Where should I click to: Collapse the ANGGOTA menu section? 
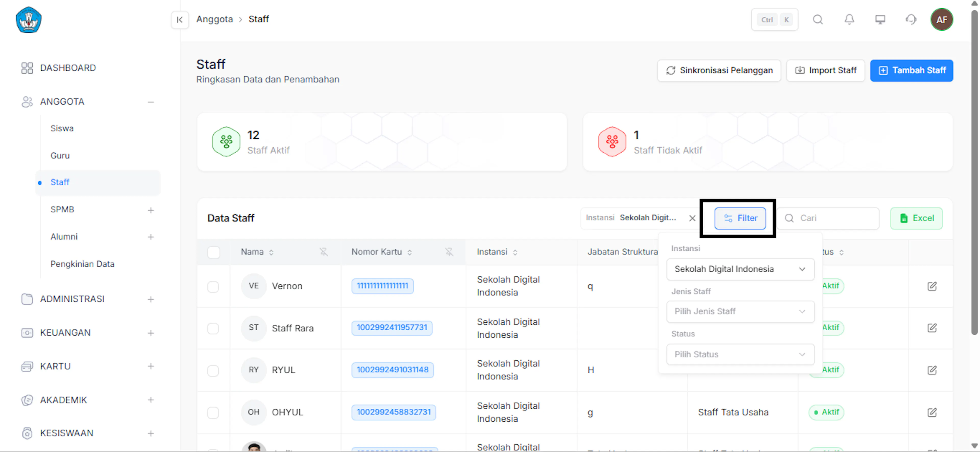click(x=151, y=102)
